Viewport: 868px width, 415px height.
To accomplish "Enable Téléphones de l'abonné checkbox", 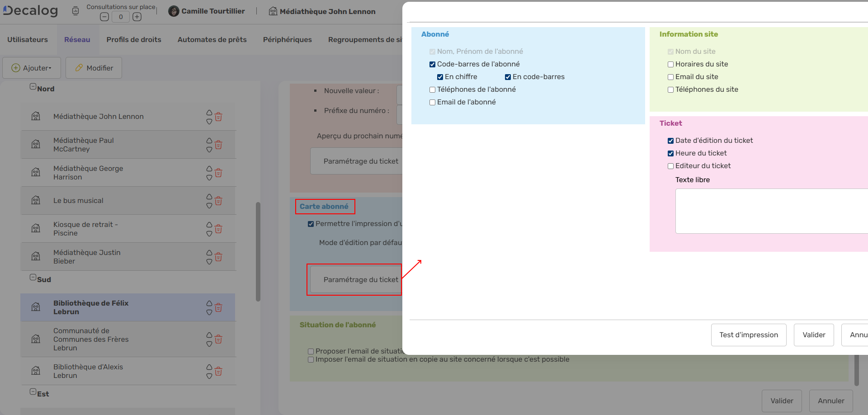I will coord(432,90).
